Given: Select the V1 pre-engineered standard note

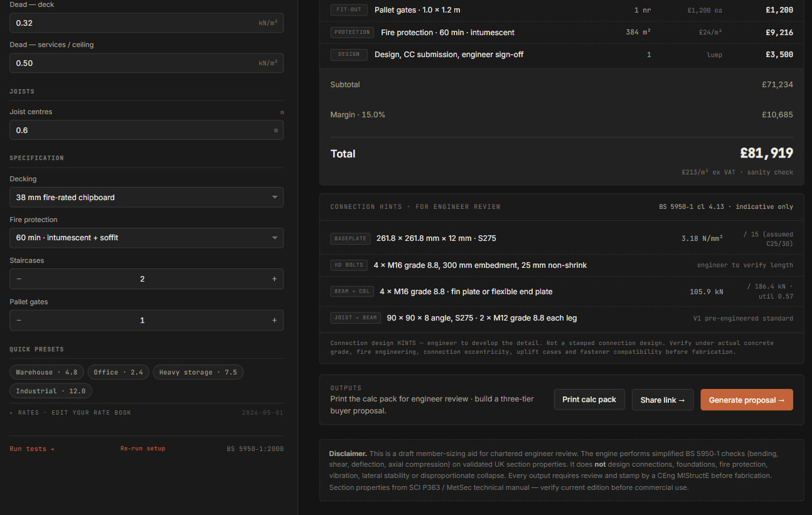Looking at the screenshot, I should point(743,318).
